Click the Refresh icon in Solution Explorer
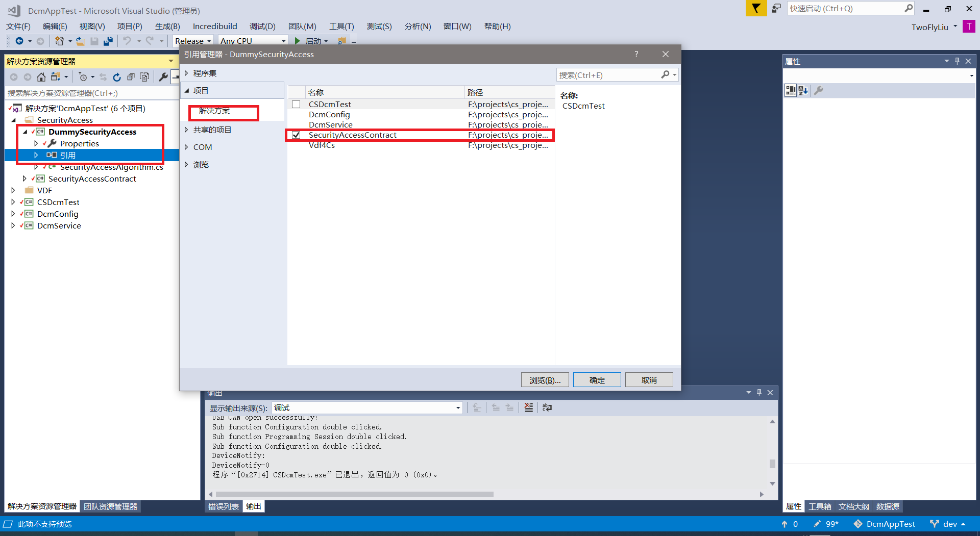 [117, 77]
